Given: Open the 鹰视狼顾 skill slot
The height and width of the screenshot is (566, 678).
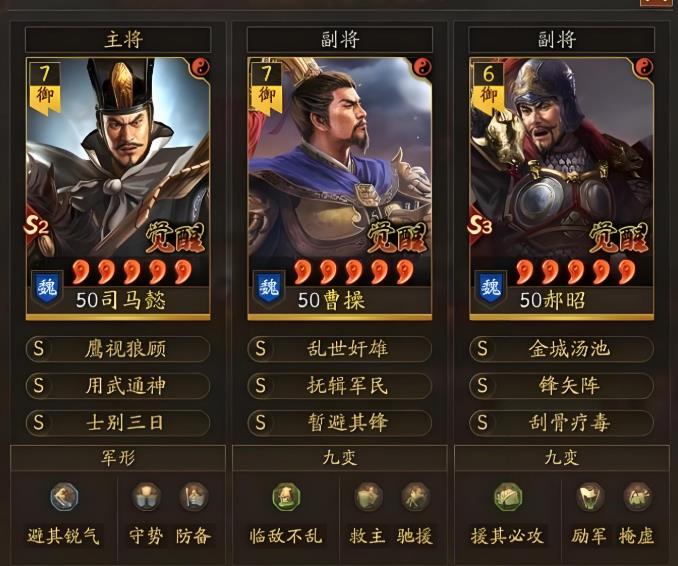Looking at the screenshot, I should (118, 349).
